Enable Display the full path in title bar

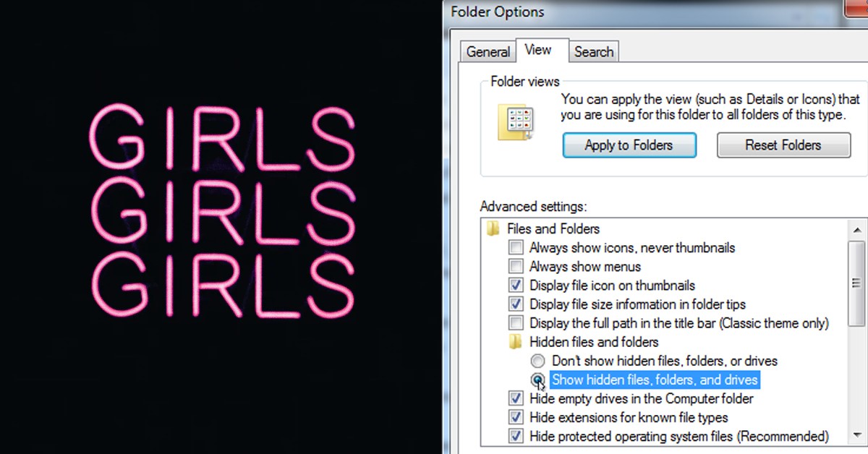click(x=516, y=323)
